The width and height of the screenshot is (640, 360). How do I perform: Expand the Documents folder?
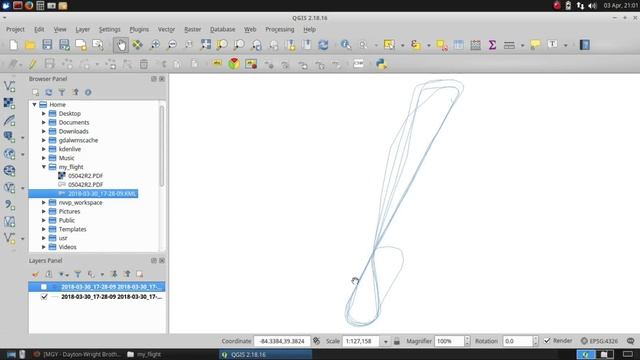[x=44, y=122]
